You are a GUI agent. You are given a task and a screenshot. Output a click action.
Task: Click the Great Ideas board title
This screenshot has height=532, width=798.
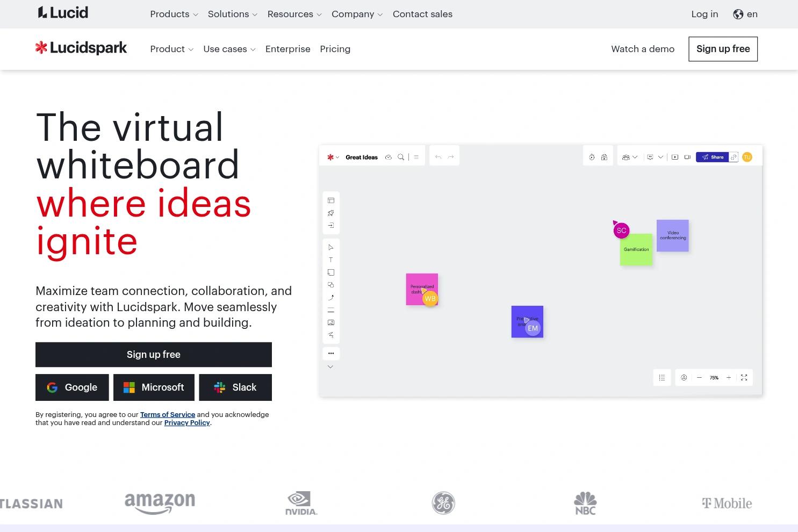coord(362,157)
